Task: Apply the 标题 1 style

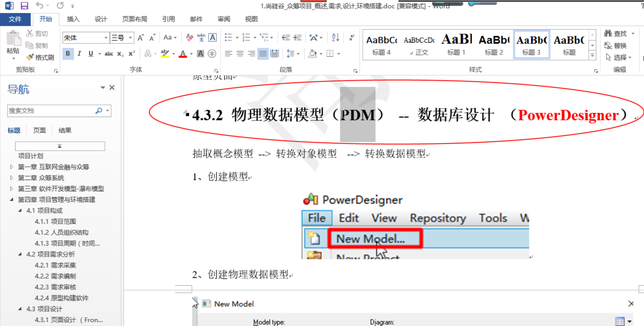Action: [x=456, y=44]
